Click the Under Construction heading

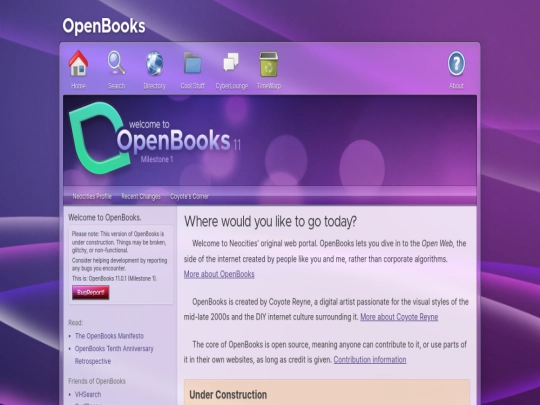tap(228, 395)
